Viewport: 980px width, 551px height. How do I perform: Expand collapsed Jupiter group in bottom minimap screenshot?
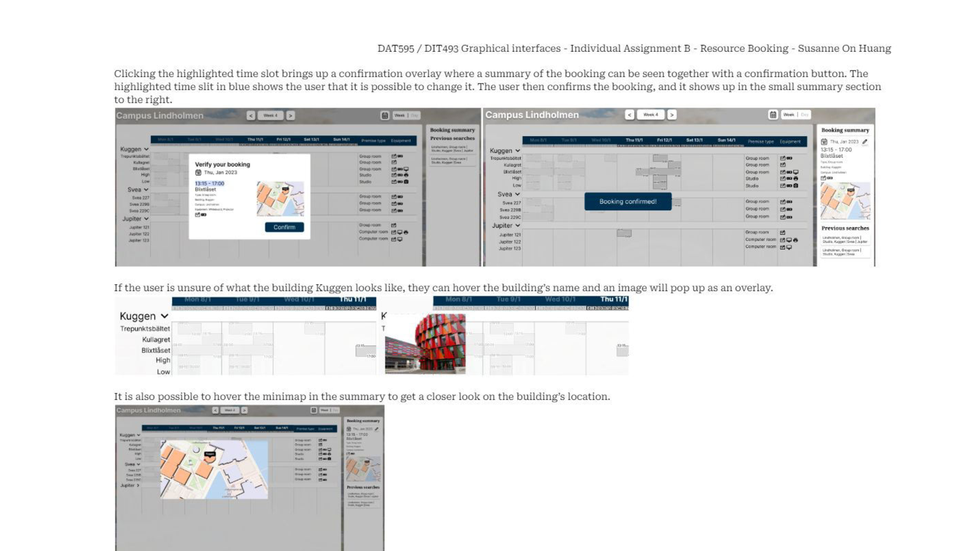(x=138, y=485)
